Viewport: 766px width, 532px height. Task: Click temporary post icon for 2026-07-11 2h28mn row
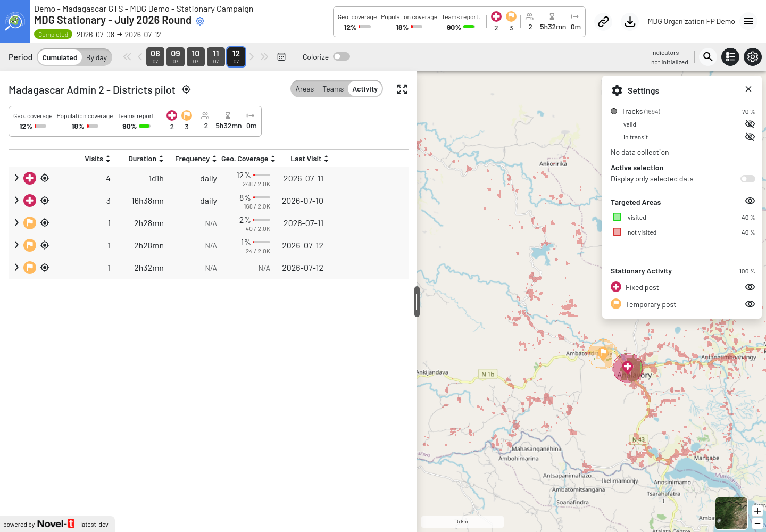pyautogui.click(x=30, y=223)
